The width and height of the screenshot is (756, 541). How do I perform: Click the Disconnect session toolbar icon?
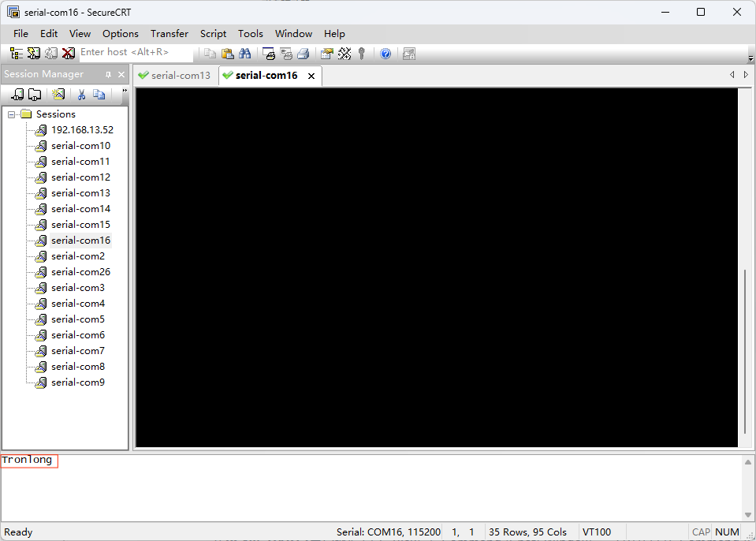click(x=69, y=54)
